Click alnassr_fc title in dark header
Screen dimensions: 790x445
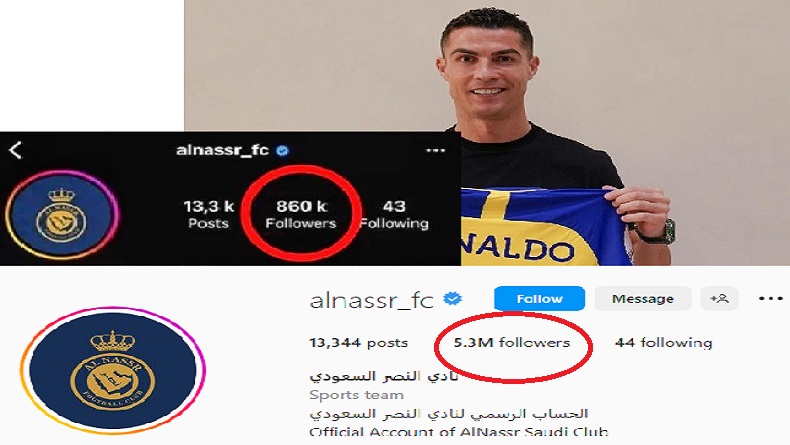(x=222, y=150)
